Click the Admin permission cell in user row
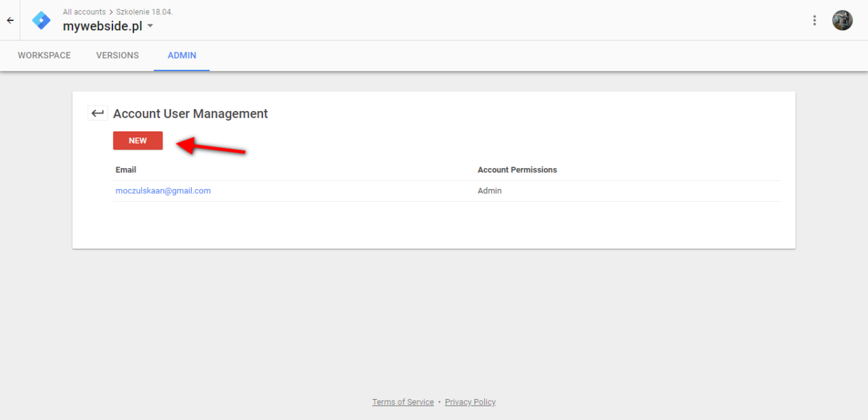Image resolution: width=868 pixels, height=420 pixels. coord(489,190)
